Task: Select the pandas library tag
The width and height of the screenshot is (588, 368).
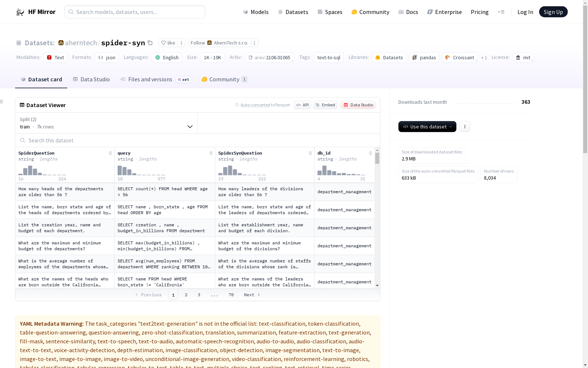Action: pos(424,57)
